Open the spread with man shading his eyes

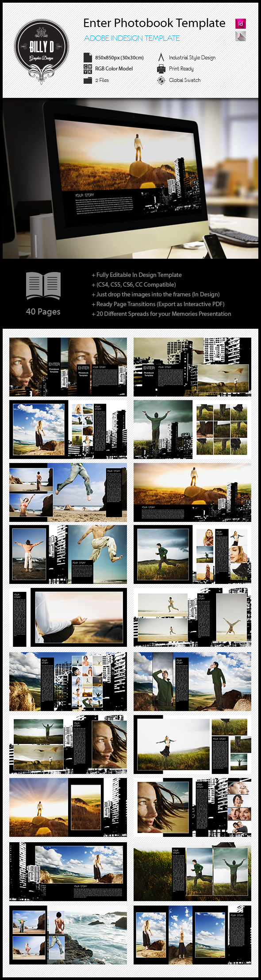192,681
